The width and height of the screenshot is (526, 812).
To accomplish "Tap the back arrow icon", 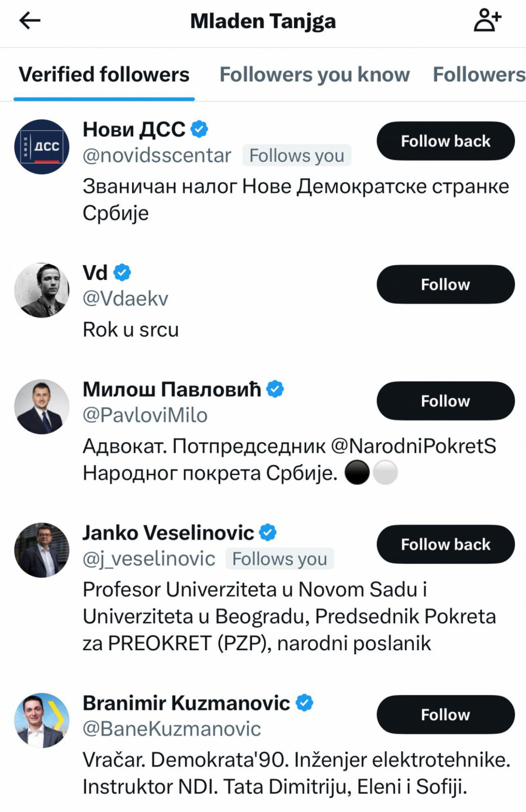I will pos(30,21).
